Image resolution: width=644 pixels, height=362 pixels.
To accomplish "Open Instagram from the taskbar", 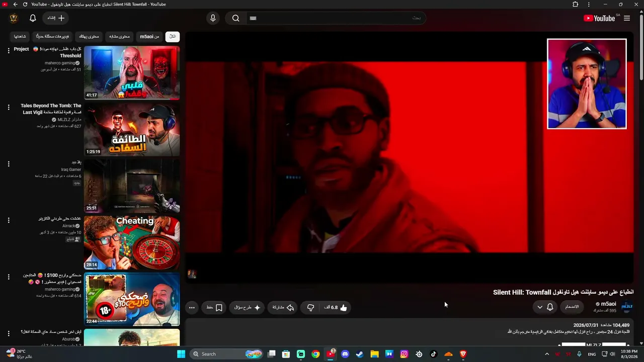I will tap(404, 354).
